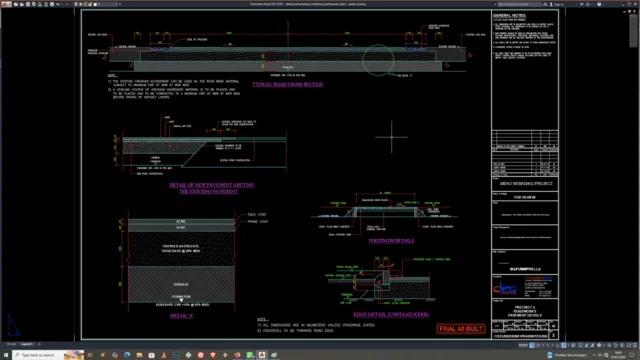Toggle the highlighted object snap status button
This screenshot has width=640, height=360.
(564, 345)
